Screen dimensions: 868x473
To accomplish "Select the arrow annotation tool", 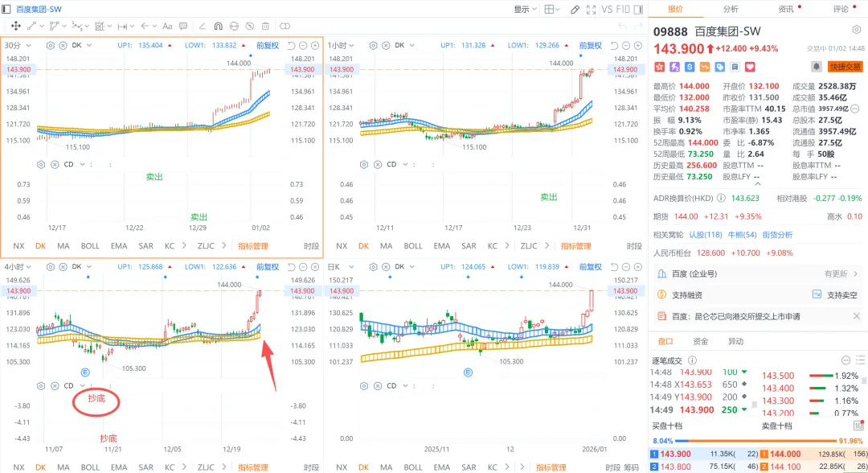I will pos(145,26).
